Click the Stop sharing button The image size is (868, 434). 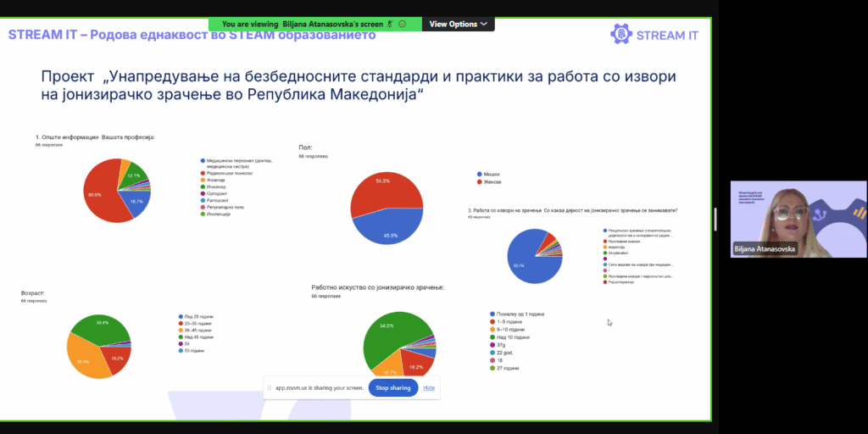coord(392,387)
